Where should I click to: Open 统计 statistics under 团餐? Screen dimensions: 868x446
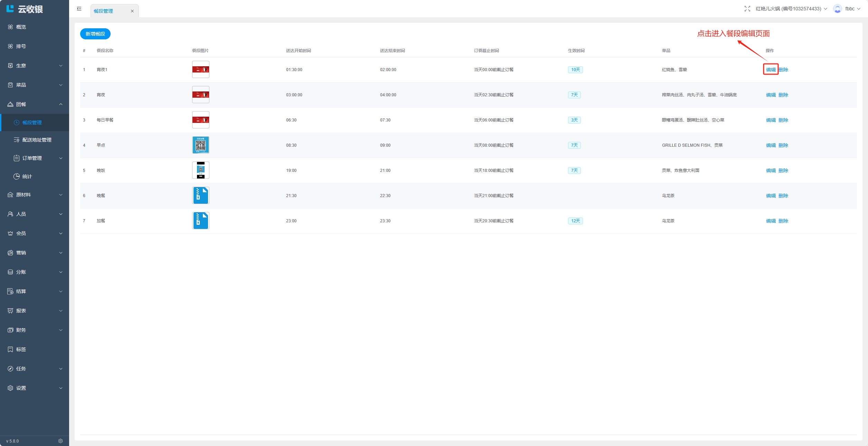tap(27, 176)
